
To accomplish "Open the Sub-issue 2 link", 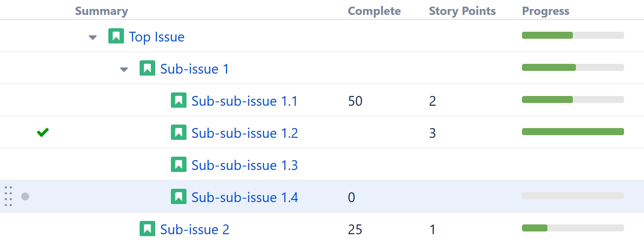I will point(196,229).
